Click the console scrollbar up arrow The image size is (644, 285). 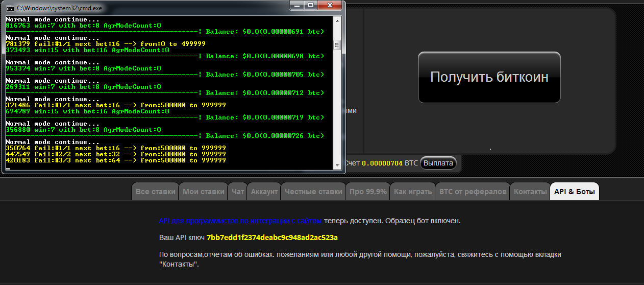pyautogui.click(x=337, y=20)
